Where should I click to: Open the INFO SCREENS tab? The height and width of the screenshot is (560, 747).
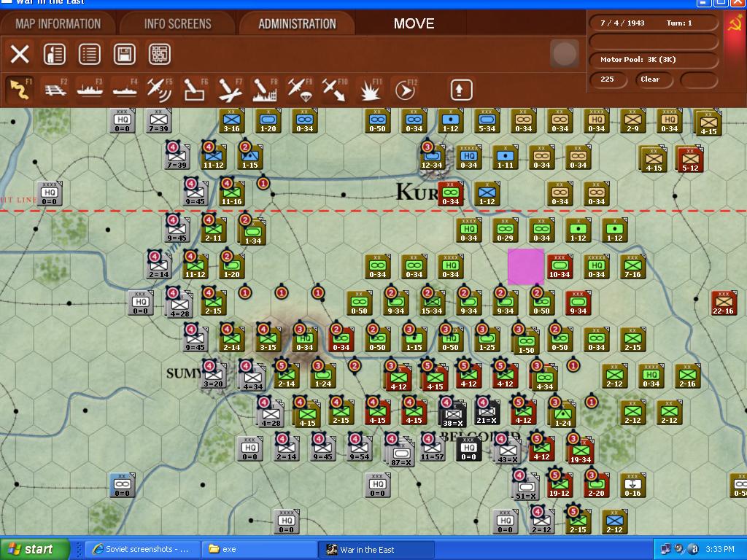(x=178, y=24)
